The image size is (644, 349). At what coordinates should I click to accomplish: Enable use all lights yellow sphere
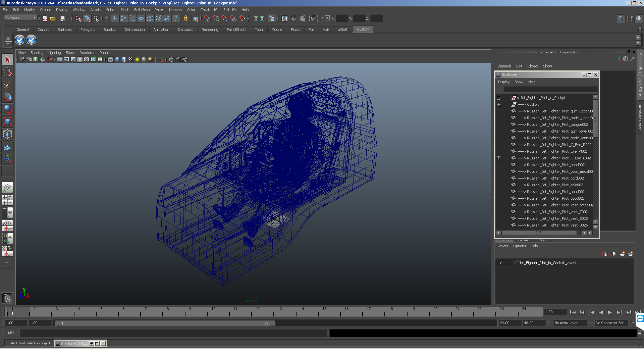137,59
